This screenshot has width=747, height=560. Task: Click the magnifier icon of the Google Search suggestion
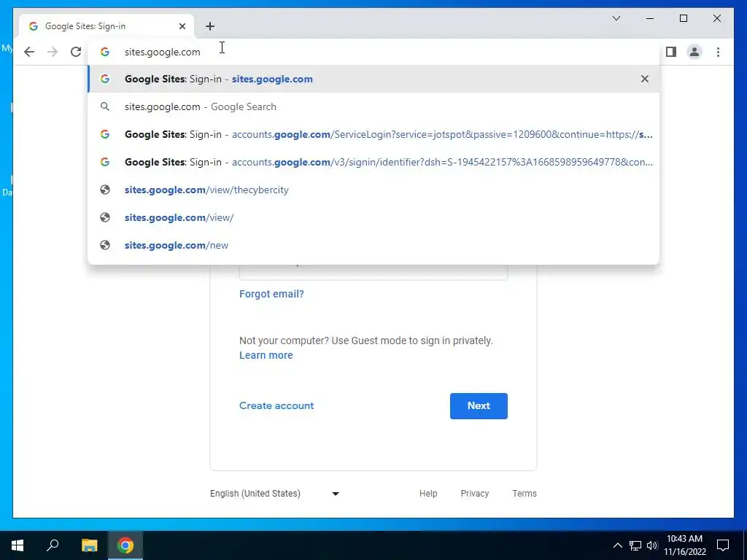tap(105, 106)
